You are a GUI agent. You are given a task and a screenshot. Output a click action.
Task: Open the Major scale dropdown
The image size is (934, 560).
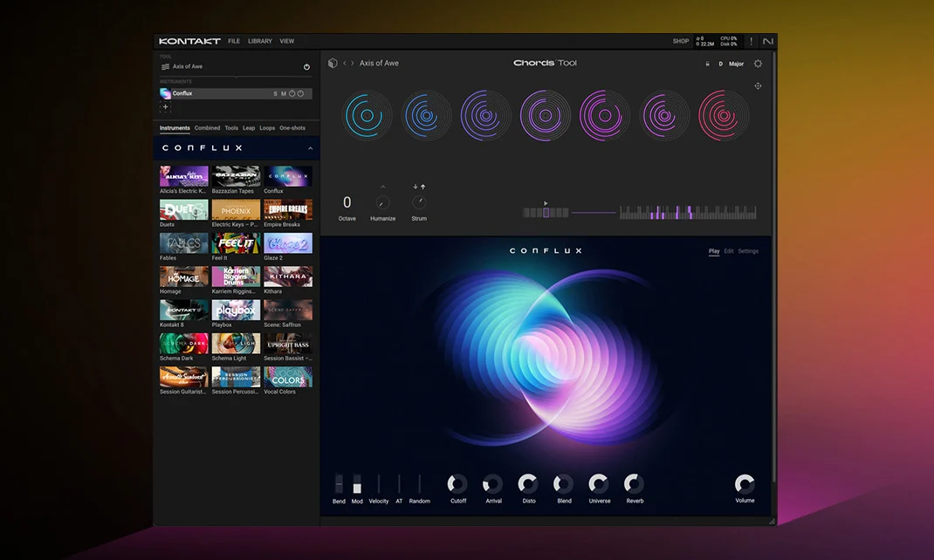(x=736, y=64)
